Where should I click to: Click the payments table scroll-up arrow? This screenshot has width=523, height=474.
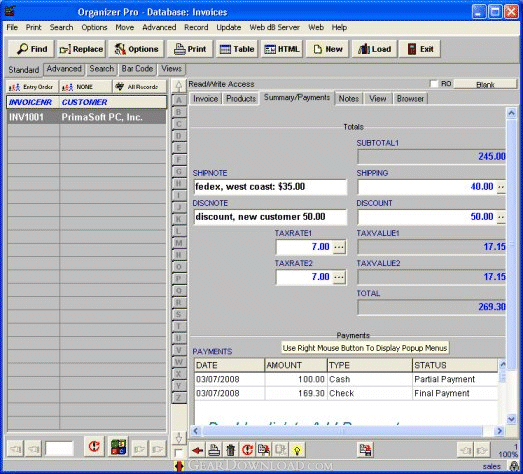coord(503,364)
